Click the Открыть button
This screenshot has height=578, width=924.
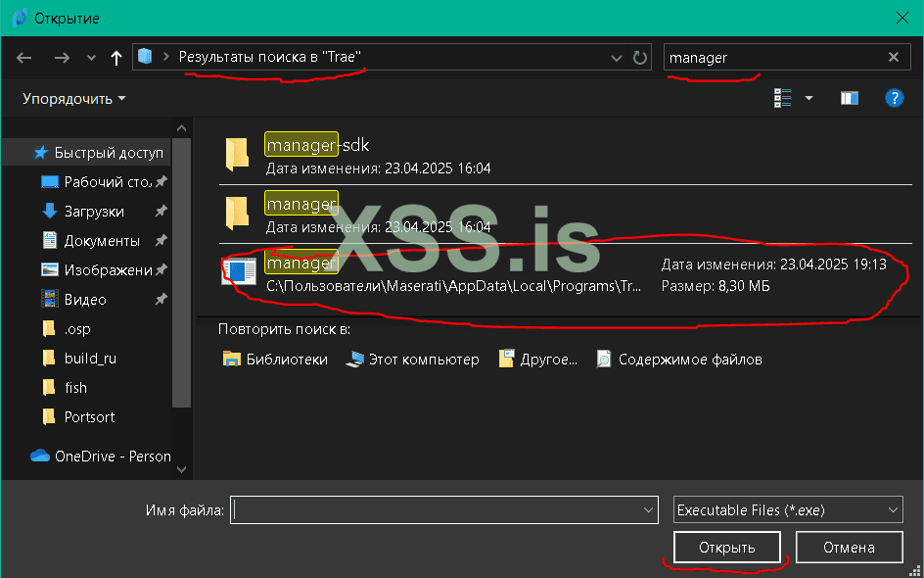pyautogui.click(x=727, y=548)
